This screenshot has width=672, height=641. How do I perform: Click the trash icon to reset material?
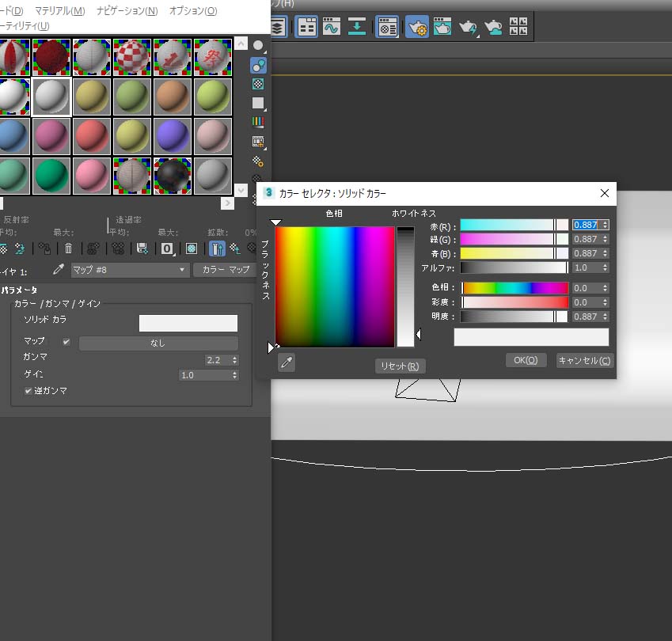pyautogui.click(x=68, y=248)
